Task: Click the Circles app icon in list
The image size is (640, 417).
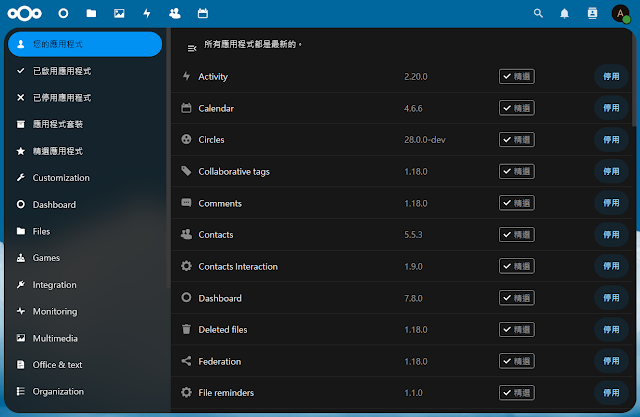Action: (x=186, y=139)
